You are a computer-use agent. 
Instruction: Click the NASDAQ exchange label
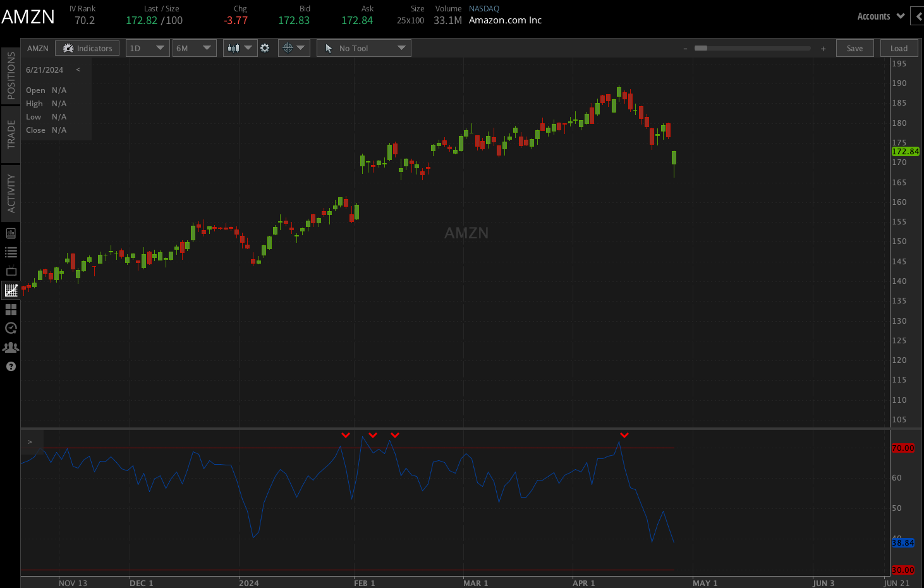[484, 9]
